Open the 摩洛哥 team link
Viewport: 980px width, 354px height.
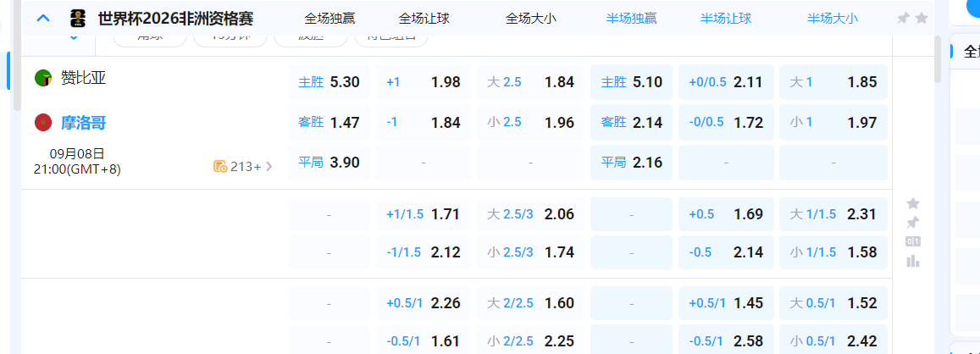[83, 123]
